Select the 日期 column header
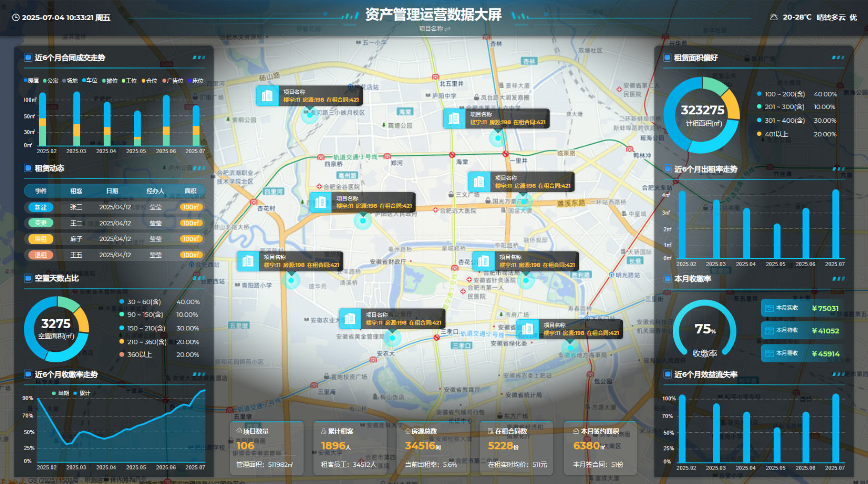The width and height of the screenshot is (868, 484). click(112, 191)
